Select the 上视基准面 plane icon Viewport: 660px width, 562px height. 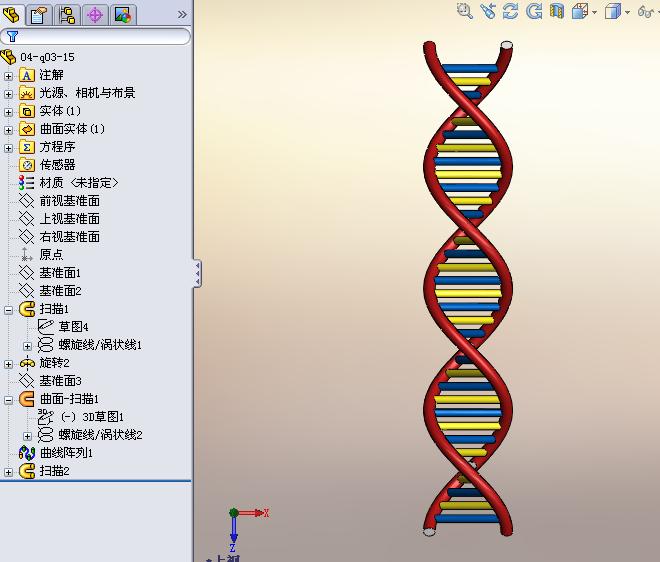point(27,218)
